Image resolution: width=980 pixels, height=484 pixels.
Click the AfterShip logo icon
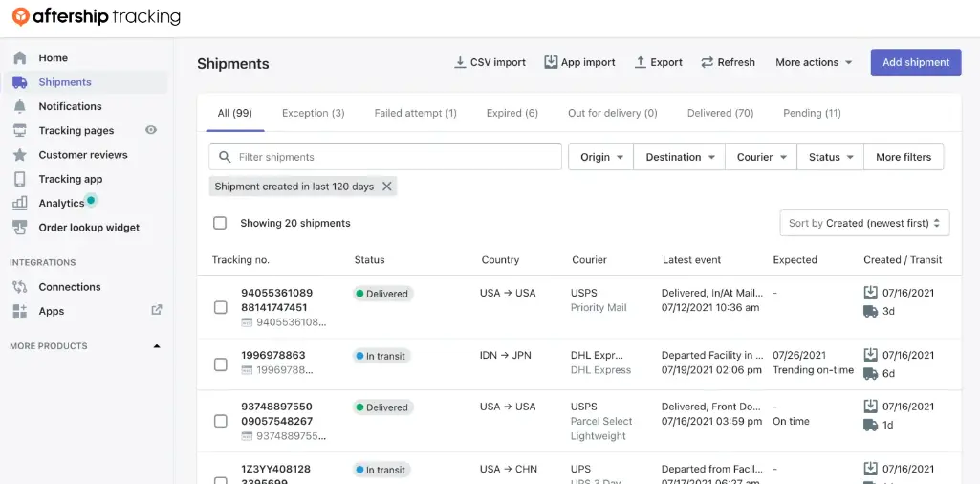[21, 17]
